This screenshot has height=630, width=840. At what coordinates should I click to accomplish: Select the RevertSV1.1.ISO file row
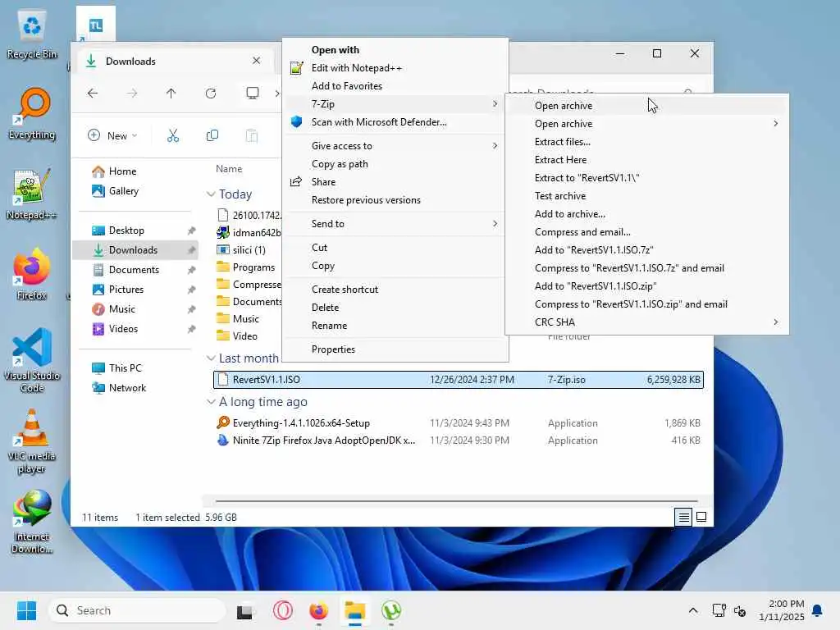point(458,380)
